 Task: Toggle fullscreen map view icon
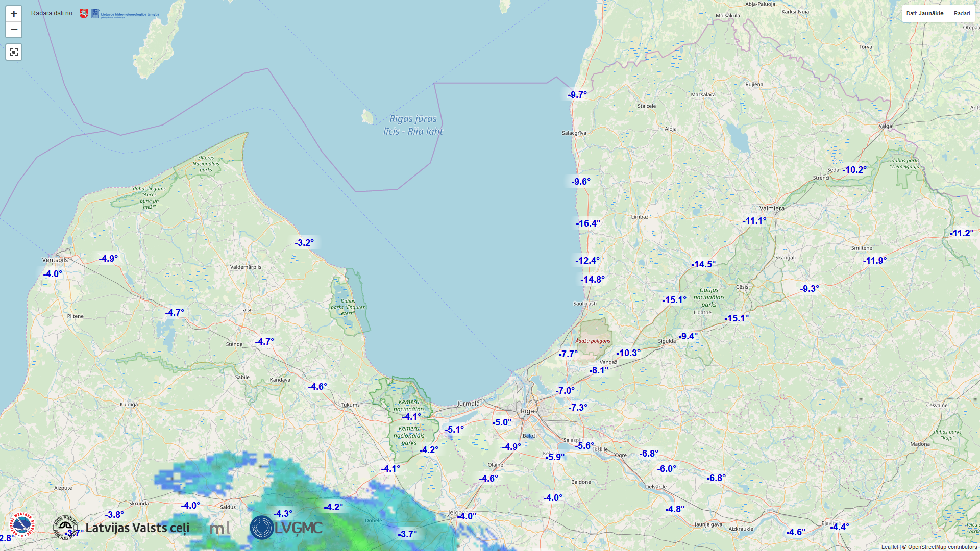click(14, 52)
